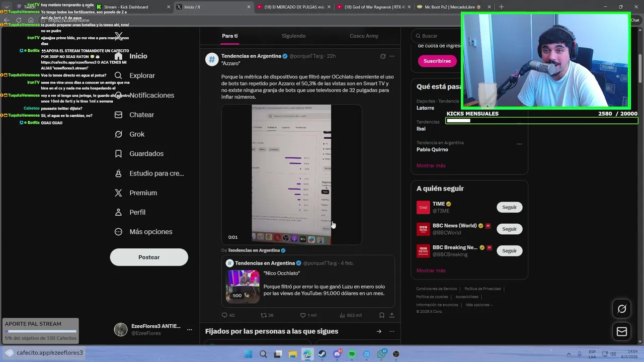Expand Más opciones in the sidebar
Screen dimensions: 644x362
coord(143,232)
